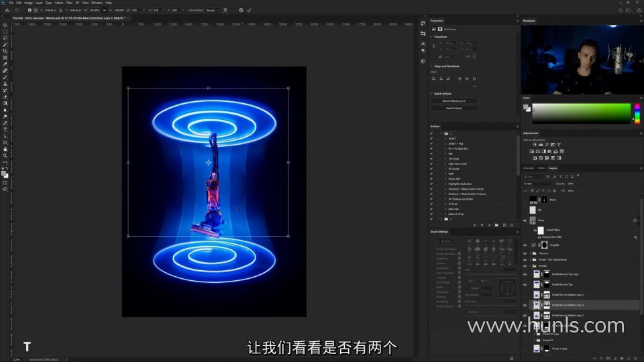Switch to warp mode icon in options bar
The image size is (644, 362).
(x=225, y=10)
